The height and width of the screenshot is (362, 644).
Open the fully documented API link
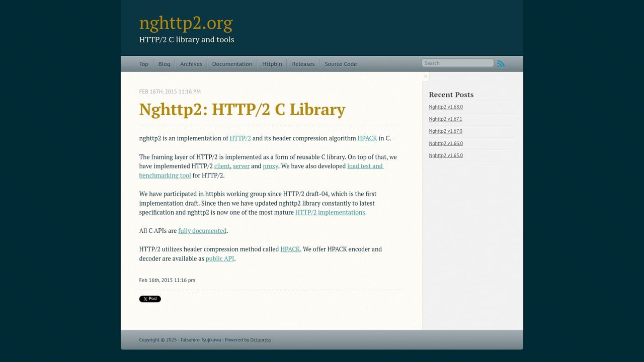tap(202, 230)
